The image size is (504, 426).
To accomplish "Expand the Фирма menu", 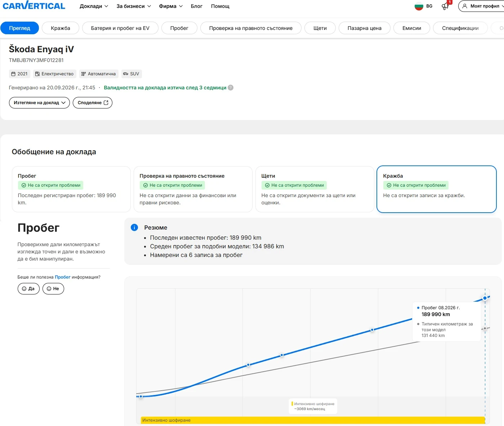I will pyautogui.click(x=171, y=6).
